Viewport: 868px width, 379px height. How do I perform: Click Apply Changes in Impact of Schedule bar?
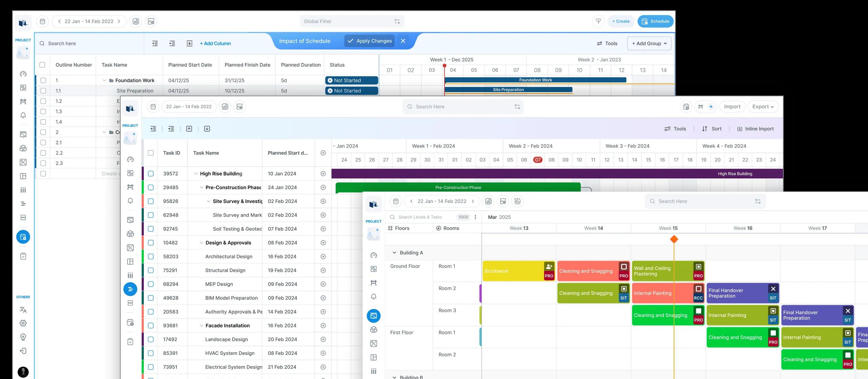[370, 41]
